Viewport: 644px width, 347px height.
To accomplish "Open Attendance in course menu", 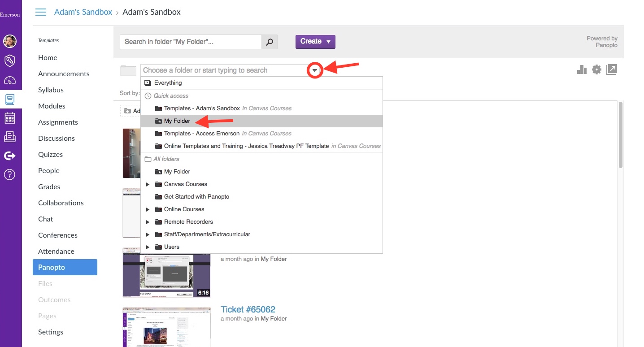I will pyautogui.click(x=56, y=252).
